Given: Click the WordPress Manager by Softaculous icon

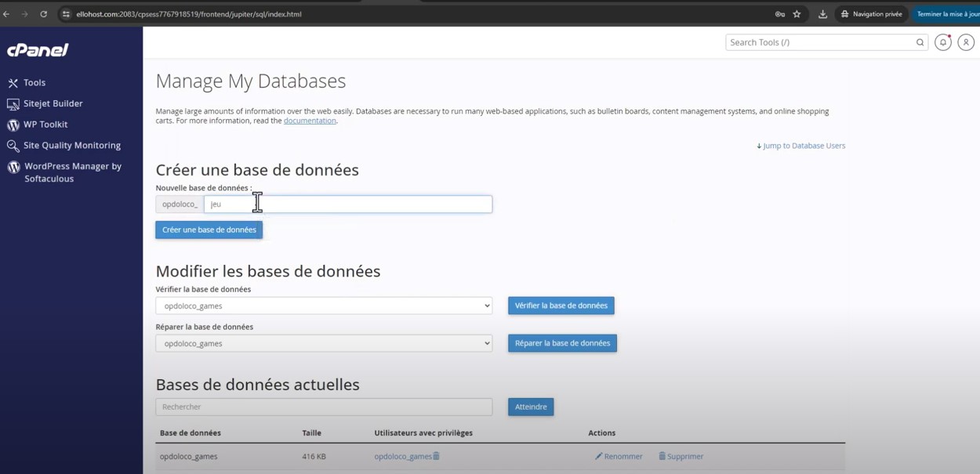Looking at the screenshot, I should click(x=13, y=167).
